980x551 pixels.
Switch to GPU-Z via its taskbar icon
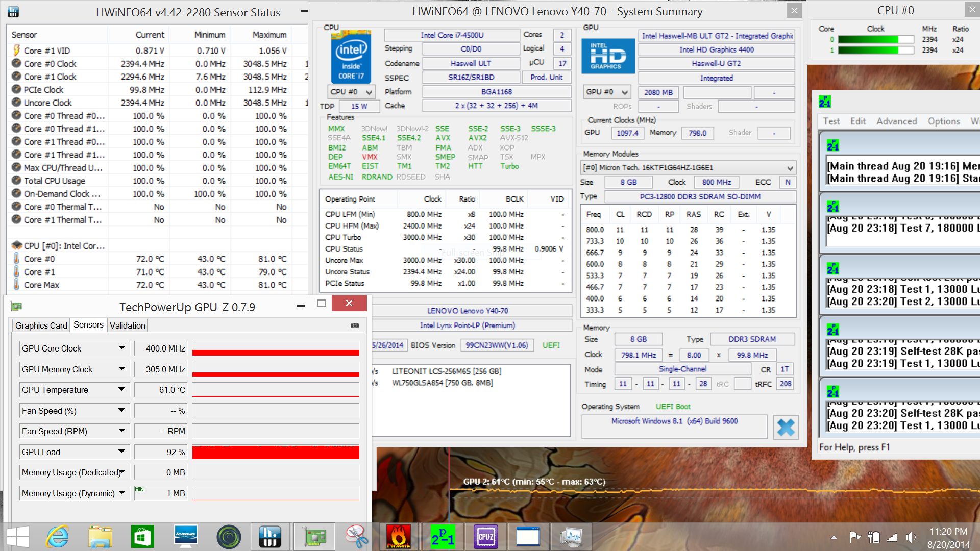pyautogui.click(x=314, y=537)
